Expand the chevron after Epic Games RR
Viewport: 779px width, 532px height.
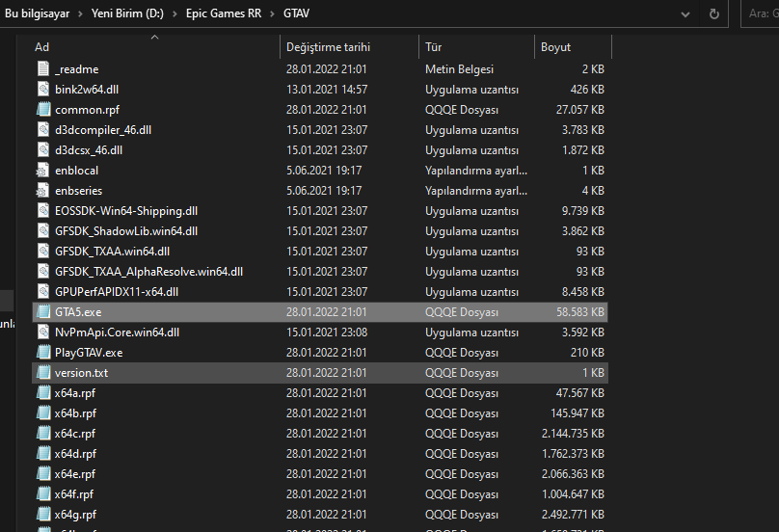274,14
